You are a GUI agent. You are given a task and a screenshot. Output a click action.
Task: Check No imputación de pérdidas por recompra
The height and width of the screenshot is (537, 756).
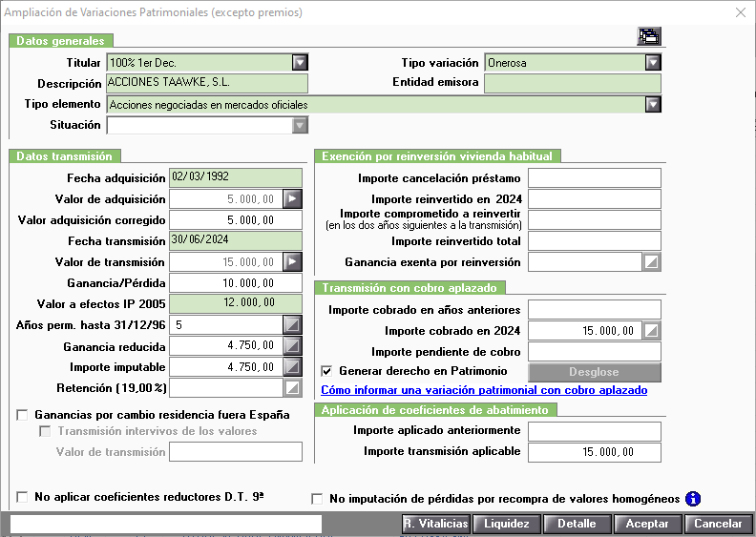(317, 499)
